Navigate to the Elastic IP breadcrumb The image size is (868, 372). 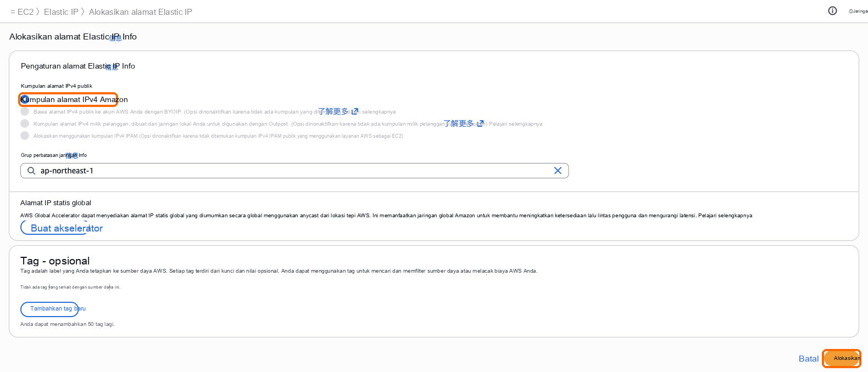(x=61, y=12)
